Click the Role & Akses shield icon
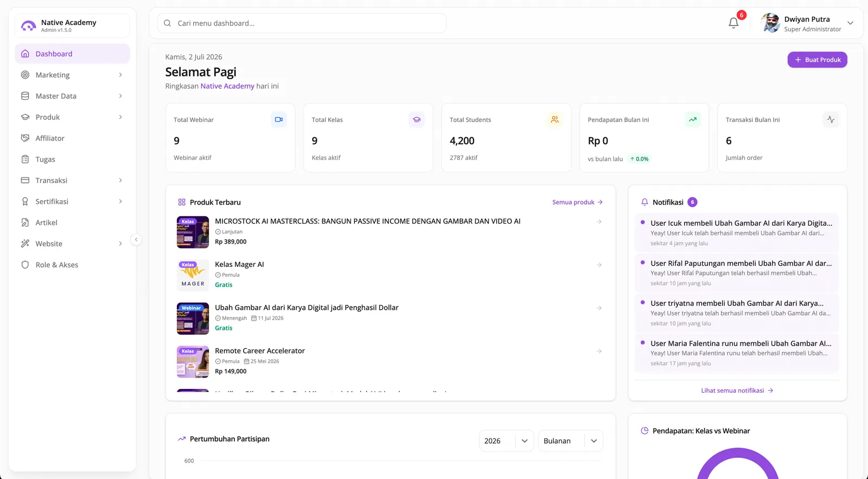This screenshot has width=868, height=479. (25, 265)
